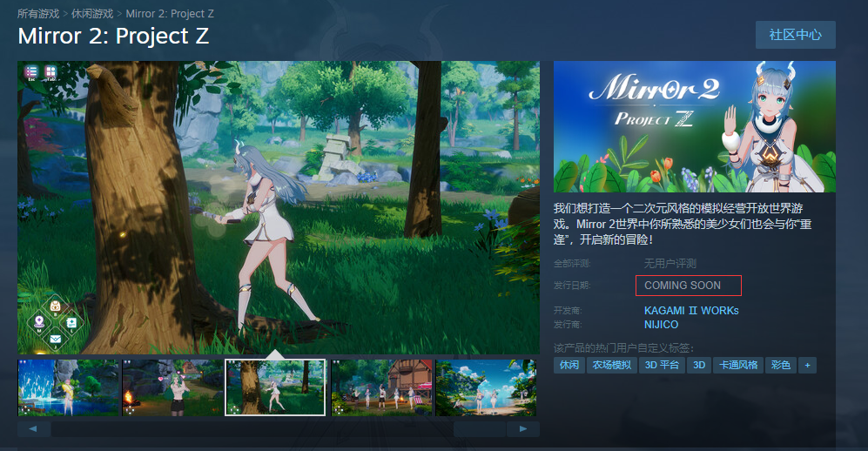Select the 卡通风格 tag
The image size is (868, 451).
(x=738, y=365)
